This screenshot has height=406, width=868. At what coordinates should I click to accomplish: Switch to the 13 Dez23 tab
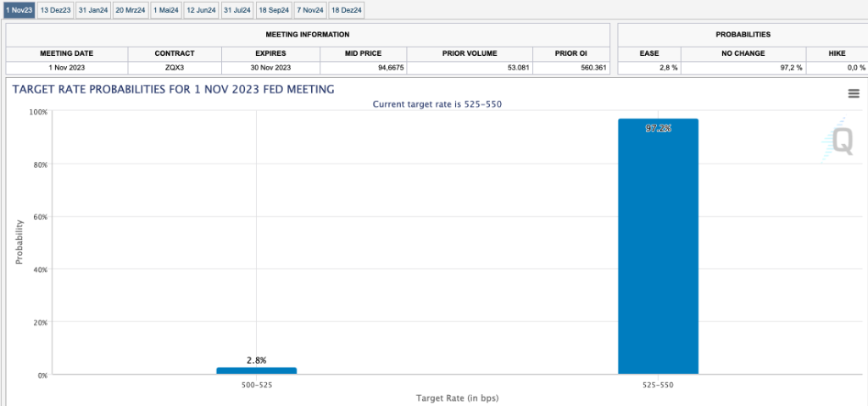55,10
